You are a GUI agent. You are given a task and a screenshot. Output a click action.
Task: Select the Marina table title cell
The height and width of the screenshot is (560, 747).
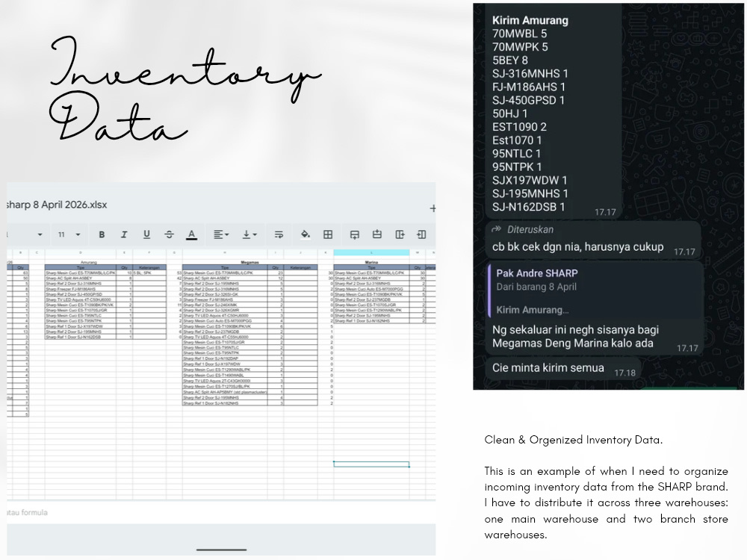(371, 262)
